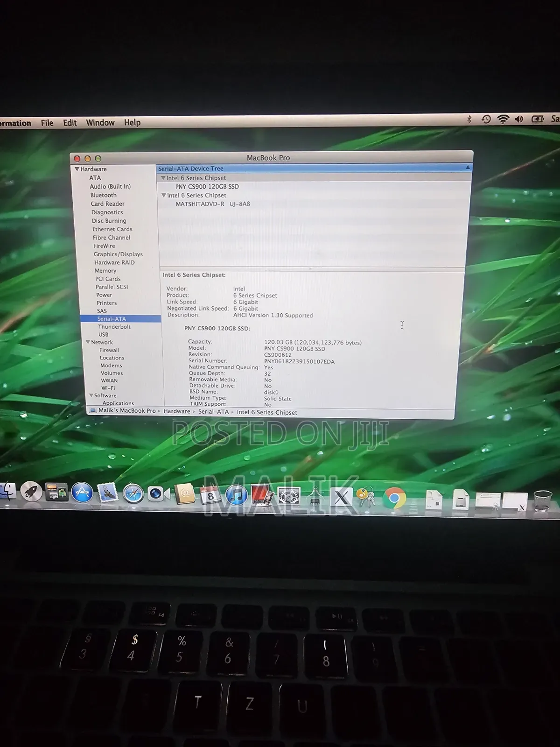Open iCal calendar in the Dock

tap(210, 495)
